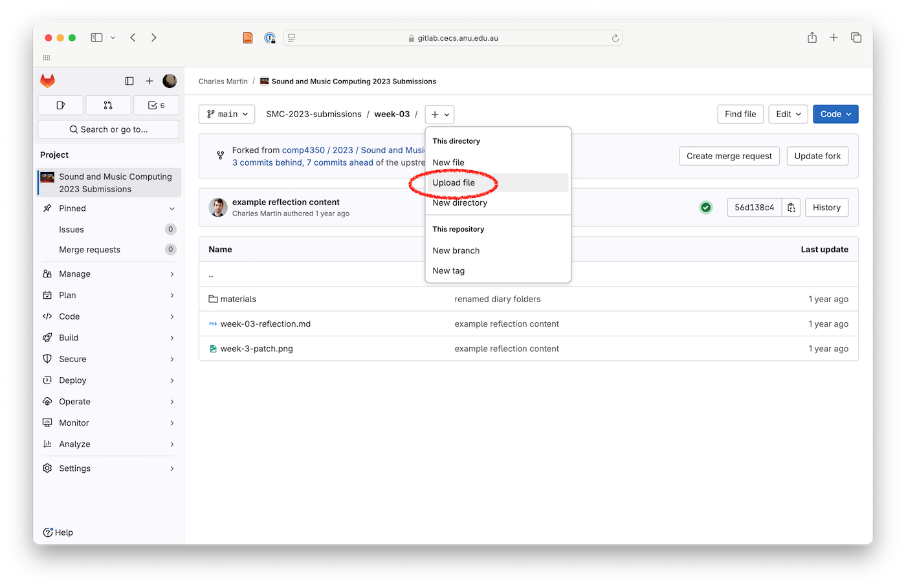The width and height of the screenshot is (906, 588).
Task: Click the Safari share icon
Action: click(812, 38)
